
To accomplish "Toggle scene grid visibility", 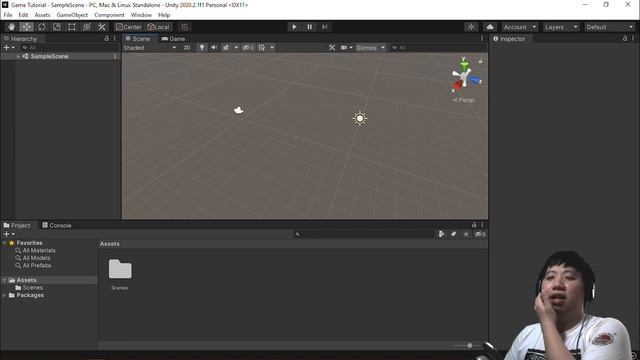I will 262,48.
